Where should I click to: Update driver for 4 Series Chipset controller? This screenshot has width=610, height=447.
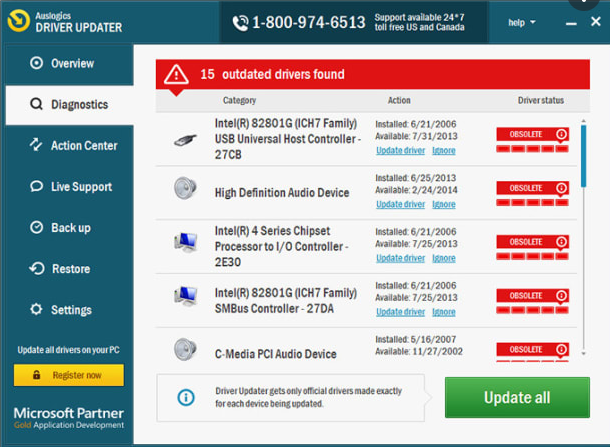[x=400, y=258]
